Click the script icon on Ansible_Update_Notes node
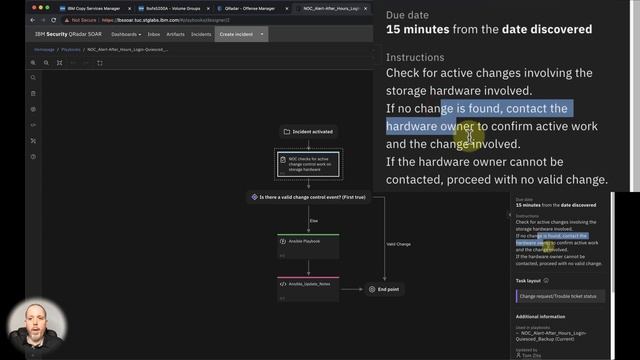 tap(283, 284)
